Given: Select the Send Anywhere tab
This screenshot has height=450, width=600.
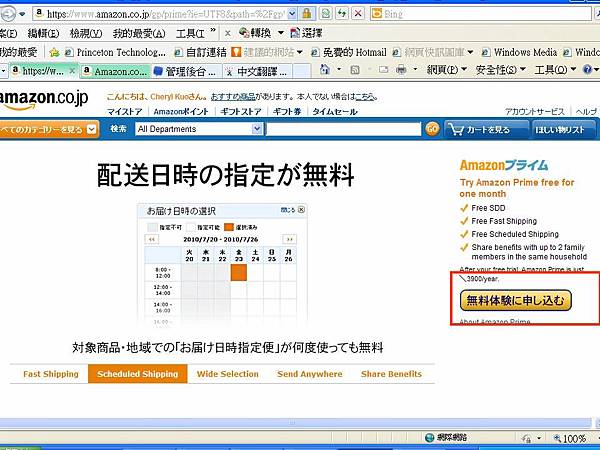Looking at the screenshot, I should pyautogui.click(x=310, y=374).
